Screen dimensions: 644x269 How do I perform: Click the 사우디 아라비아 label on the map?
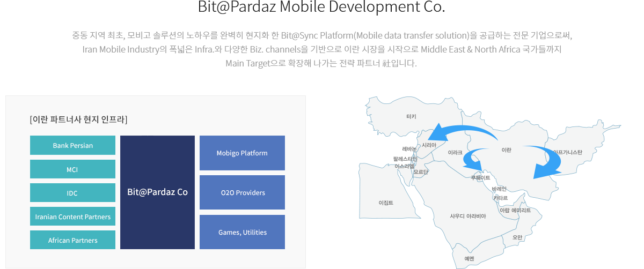(x=468, y=216)
